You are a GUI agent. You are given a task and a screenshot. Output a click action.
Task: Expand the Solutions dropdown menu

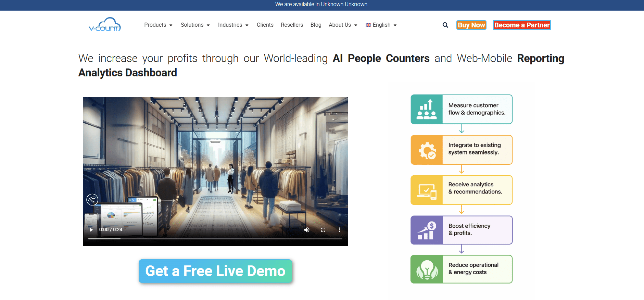(195, 25)
